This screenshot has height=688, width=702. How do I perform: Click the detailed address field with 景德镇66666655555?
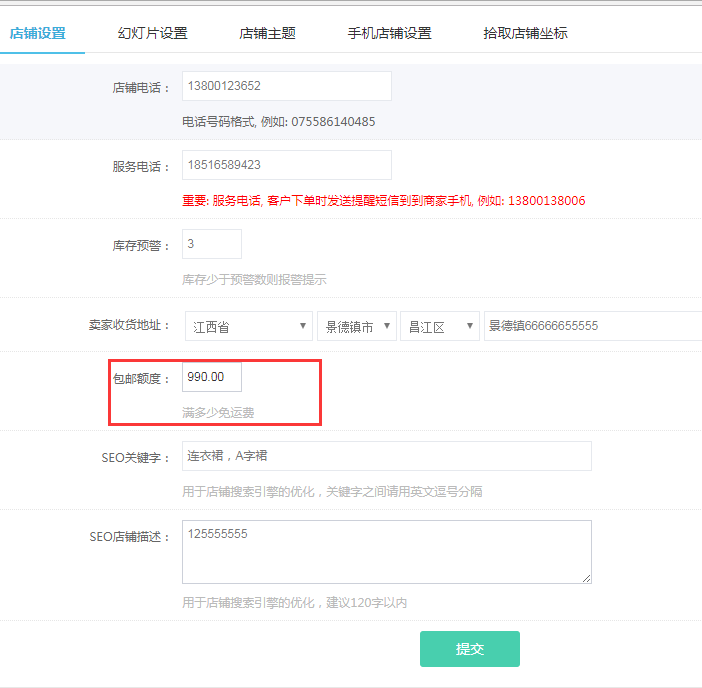(592, 326)
